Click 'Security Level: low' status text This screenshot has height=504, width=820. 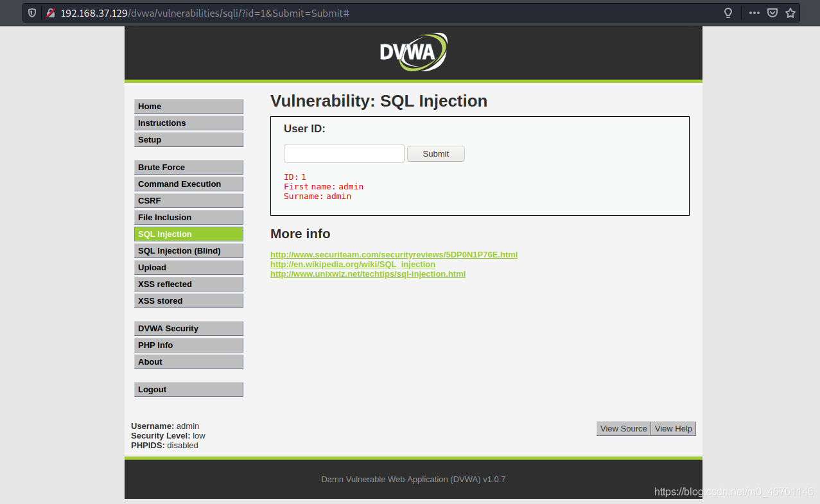168,436
